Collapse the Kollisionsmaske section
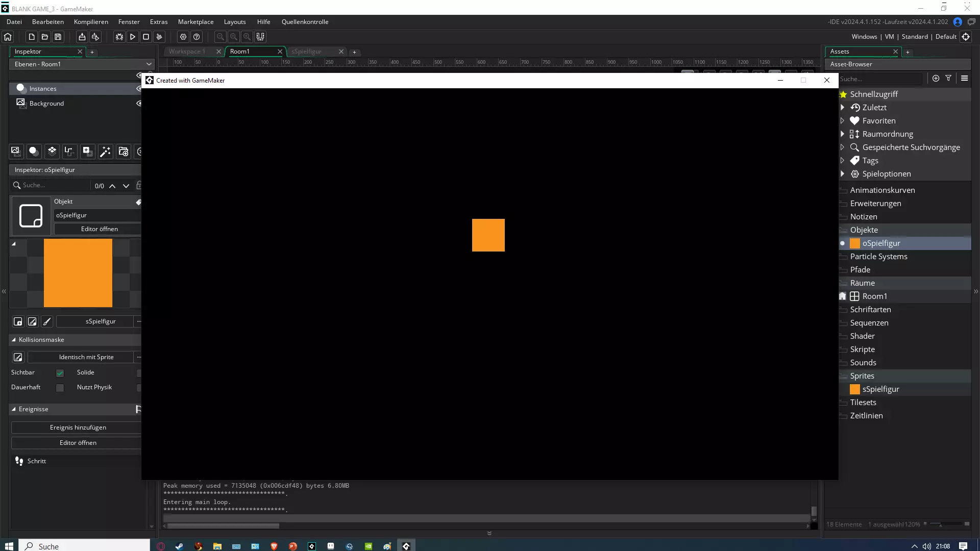Image resolution: width=980 pixels, height=551 pixels. 14,340
